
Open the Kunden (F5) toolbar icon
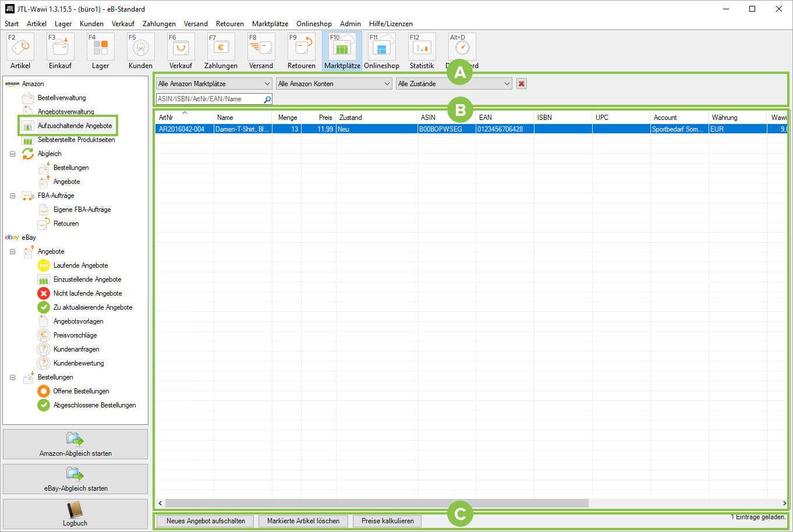(141, 47)
